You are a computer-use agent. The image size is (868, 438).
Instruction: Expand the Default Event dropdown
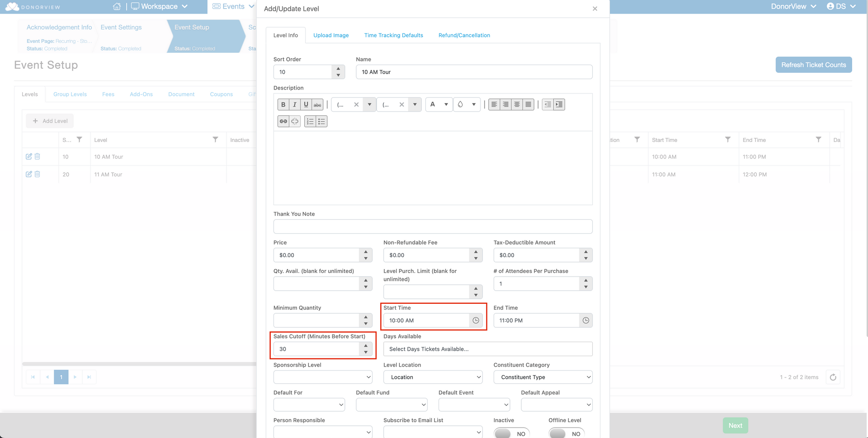474,405
